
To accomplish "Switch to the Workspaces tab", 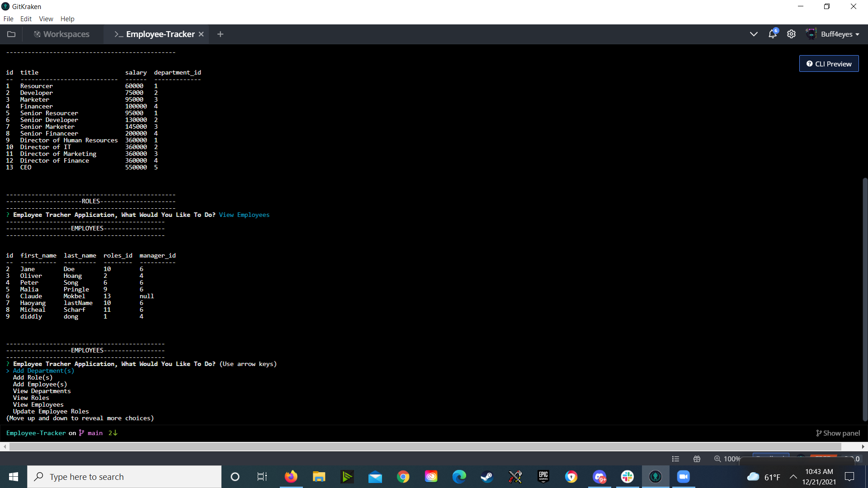I will (x=61, y=34).
